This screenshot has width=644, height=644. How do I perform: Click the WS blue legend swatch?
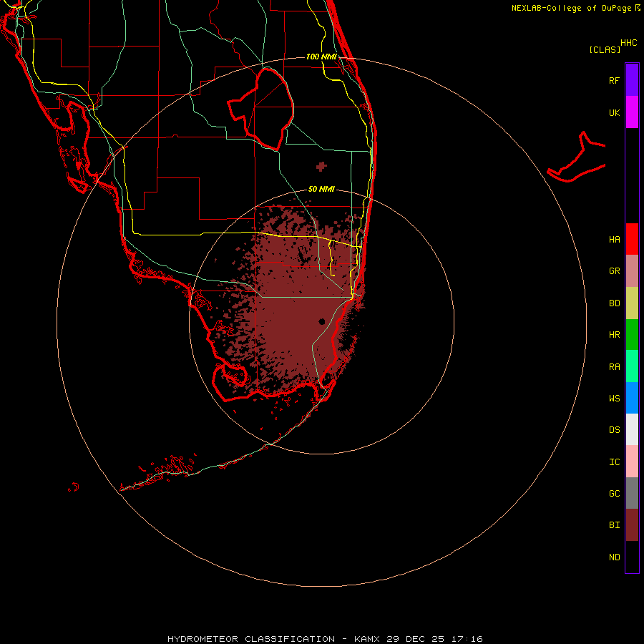(x=632, y=398)
